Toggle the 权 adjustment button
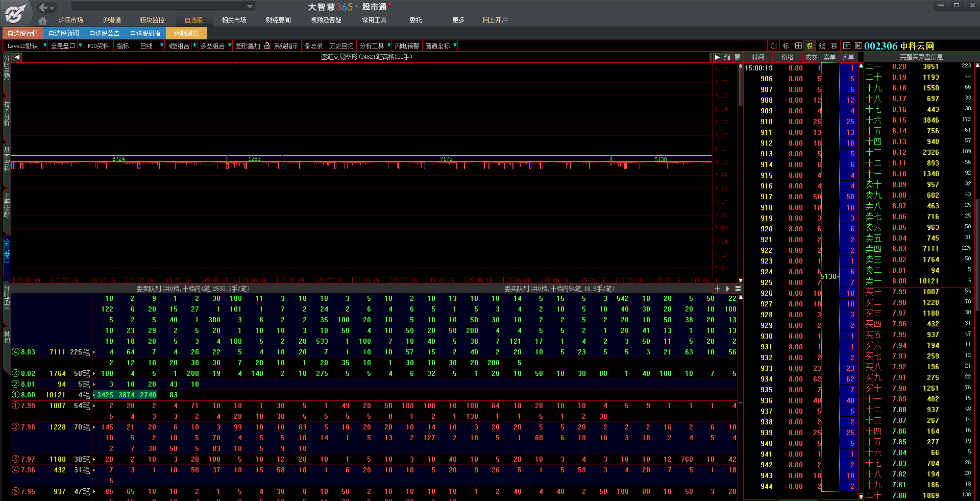Image resolution: width=980 pixels, height=501 pixels. click(x=810, y=46)
